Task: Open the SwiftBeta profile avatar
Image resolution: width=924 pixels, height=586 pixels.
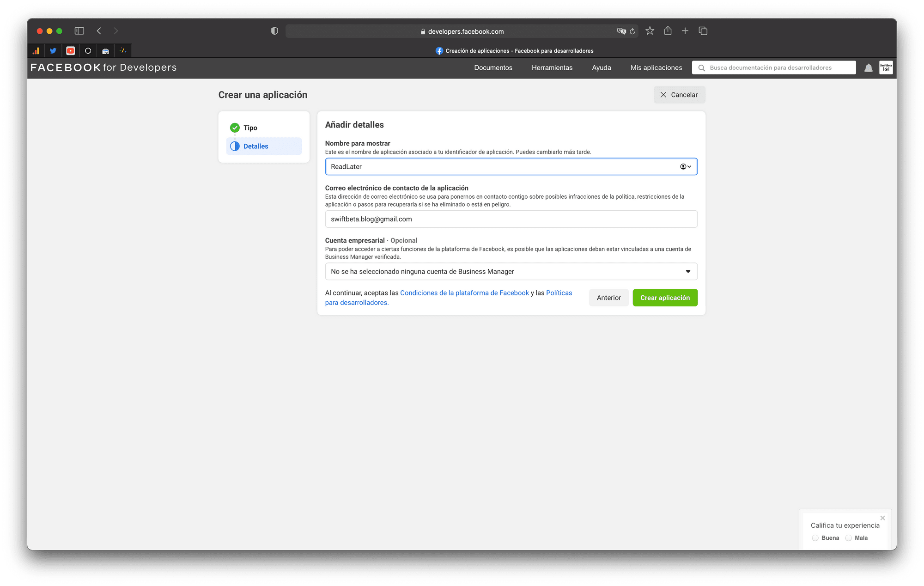Action: tap(886, 67)
